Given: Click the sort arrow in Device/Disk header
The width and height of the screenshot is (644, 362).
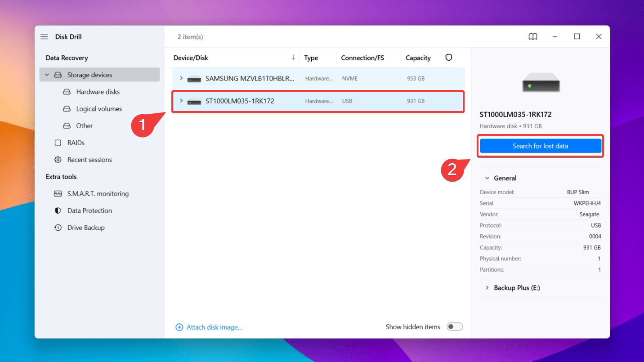Looking at the screenshot, I should [x=293, y=58].
